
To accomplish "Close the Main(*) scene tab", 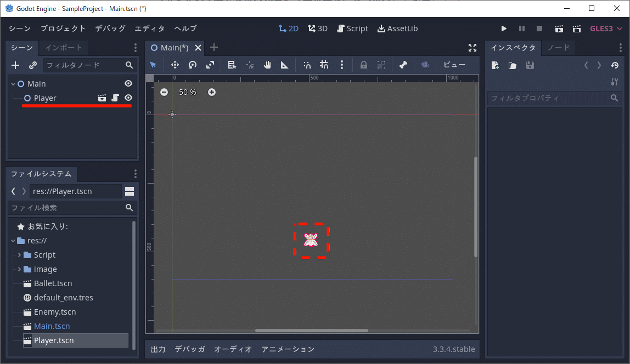I will coord(198,48).
